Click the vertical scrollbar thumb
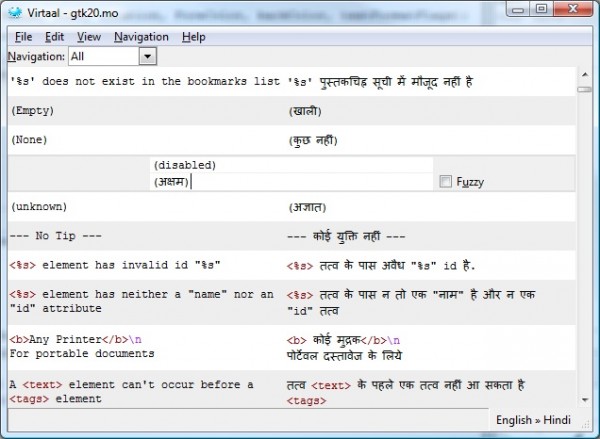 pos(585,88)
